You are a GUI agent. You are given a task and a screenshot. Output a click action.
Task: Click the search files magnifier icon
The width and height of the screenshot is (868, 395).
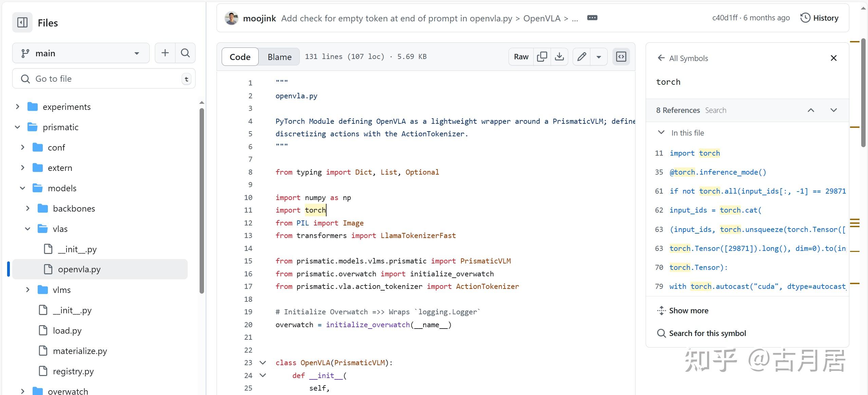tap(185, 53)
